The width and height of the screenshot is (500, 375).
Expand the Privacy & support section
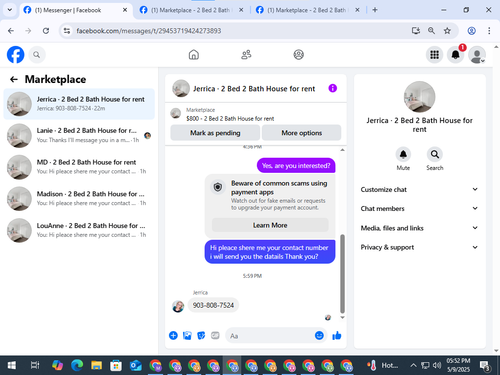tap(419, 247)
